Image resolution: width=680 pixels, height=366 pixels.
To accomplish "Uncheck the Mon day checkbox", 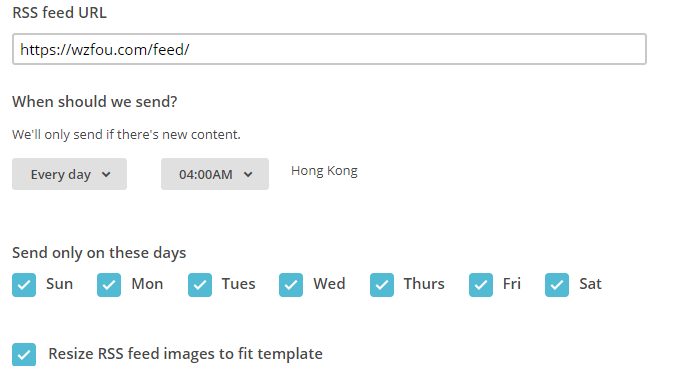I will coord(109,285).
